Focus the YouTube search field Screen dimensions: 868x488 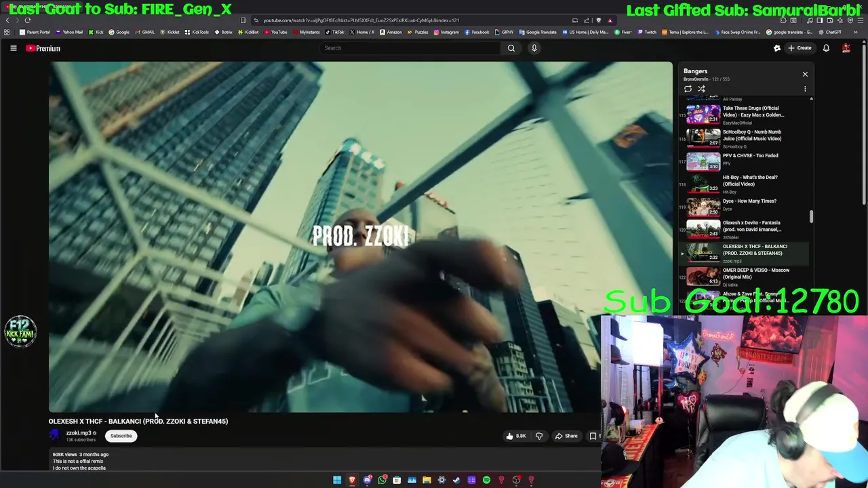click(410, 48)
